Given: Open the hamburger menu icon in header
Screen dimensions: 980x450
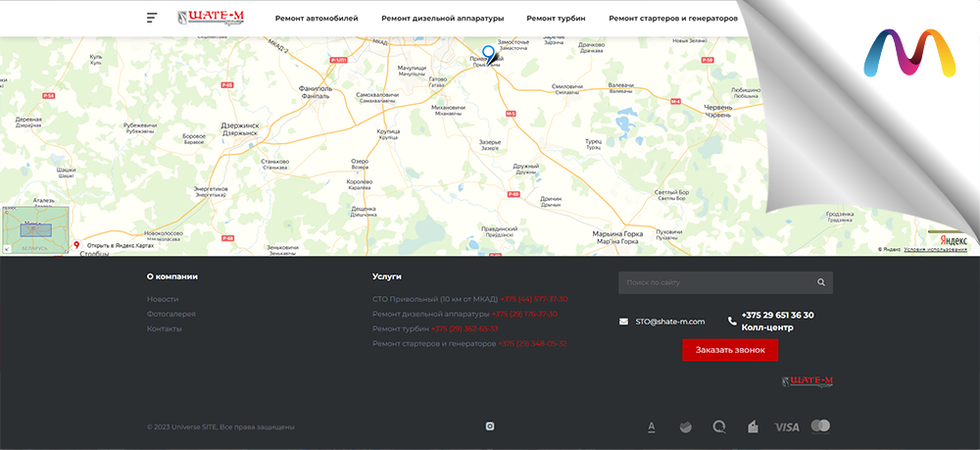Looking at the screenshot, I should (x=152, y=18).
